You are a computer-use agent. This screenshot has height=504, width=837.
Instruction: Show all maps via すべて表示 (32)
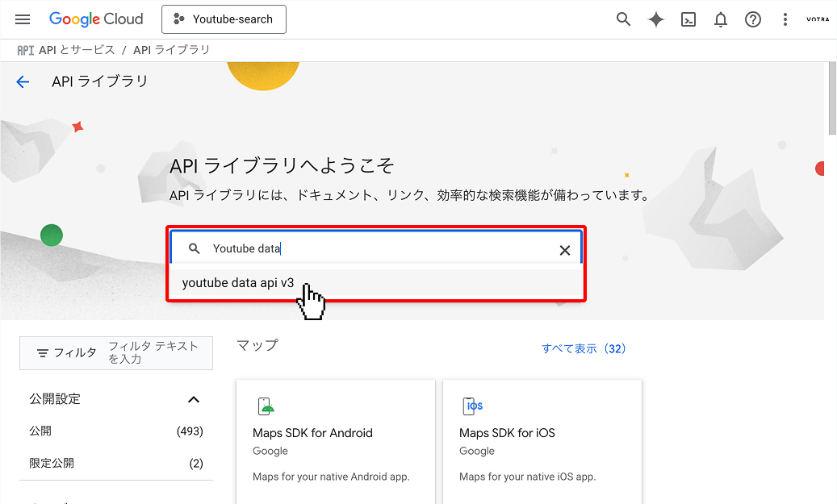[584, 348]
